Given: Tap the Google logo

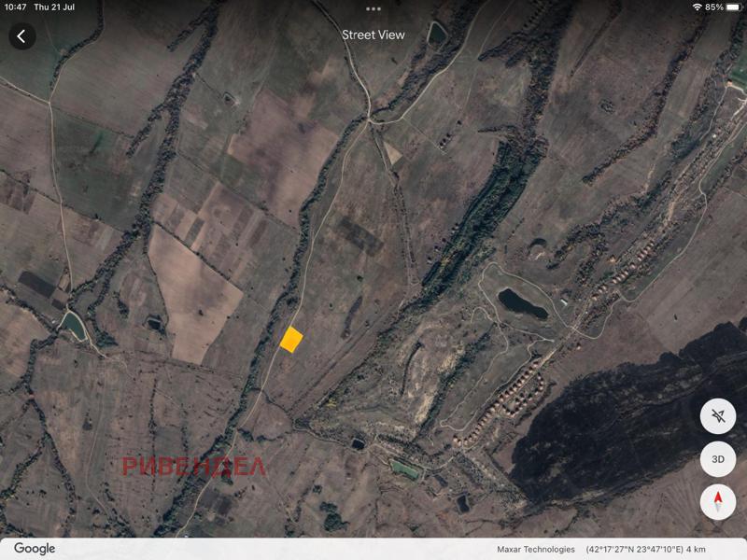Looking at the screenshot, I should point(35,549).
